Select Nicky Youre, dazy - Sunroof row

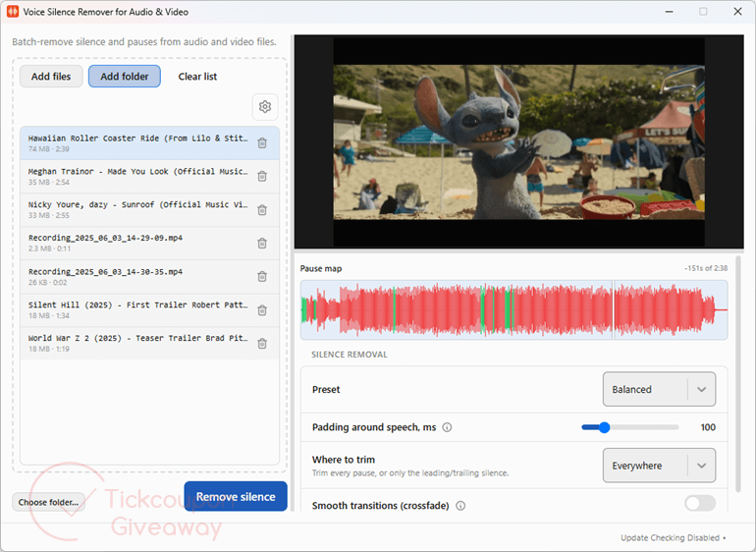coord(149,210)
